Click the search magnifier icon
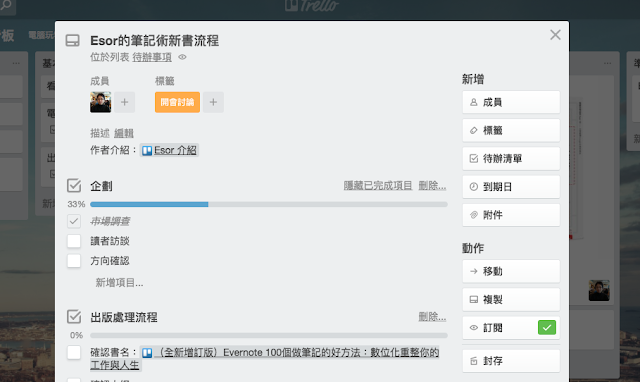 [x=6, y=5]
